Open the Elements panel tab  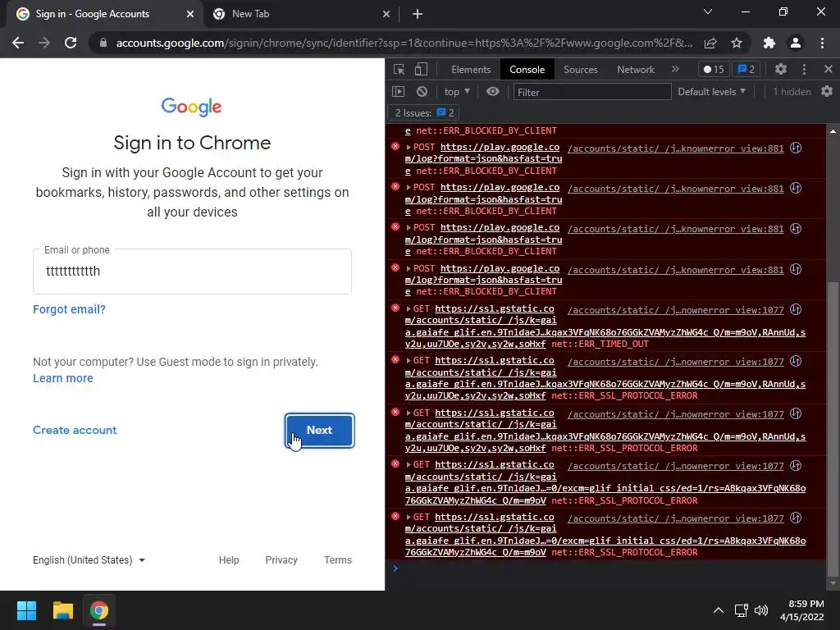(x=470, y=70)
